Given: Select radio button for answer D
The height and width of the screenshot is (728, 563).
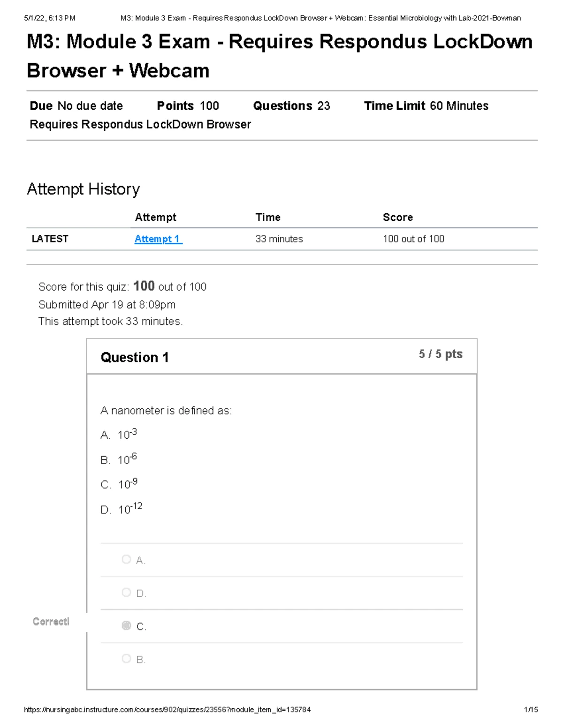Looking at the screenshot, I should (x=126, y=593).
